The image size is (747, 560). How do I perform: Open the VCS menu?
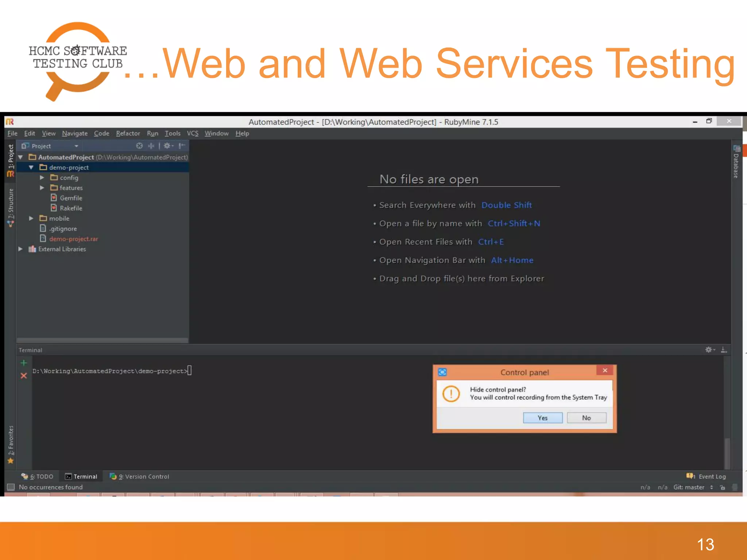[193, 133]
